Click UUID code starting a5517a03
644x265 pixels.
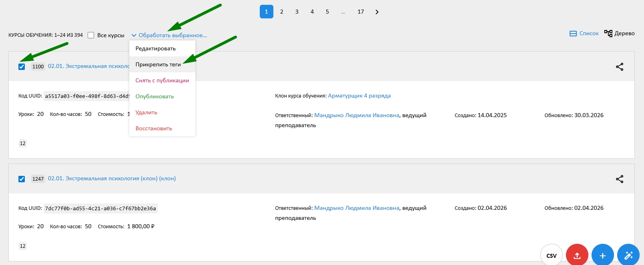pos(86,96)
